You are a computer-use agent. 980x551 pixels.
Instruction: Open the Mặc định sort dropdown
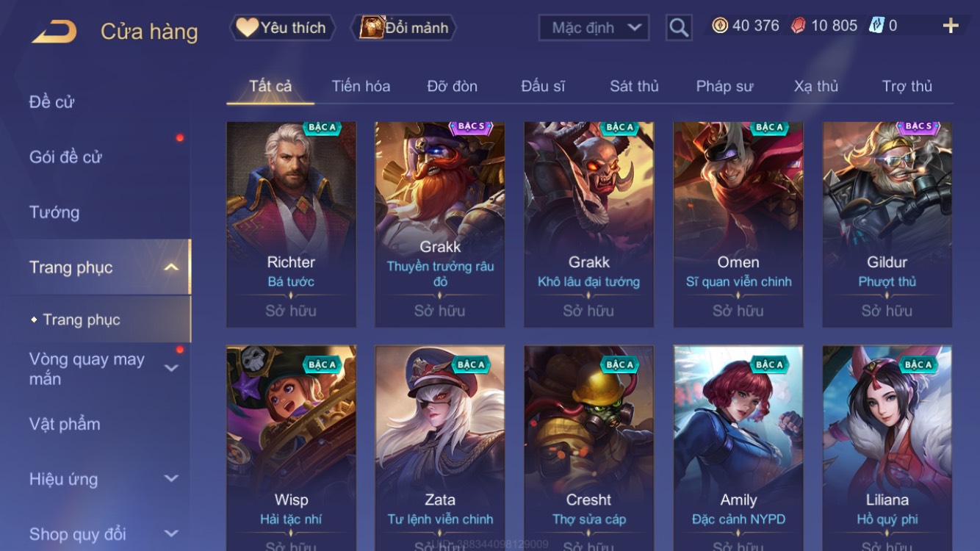click(594, 28)
